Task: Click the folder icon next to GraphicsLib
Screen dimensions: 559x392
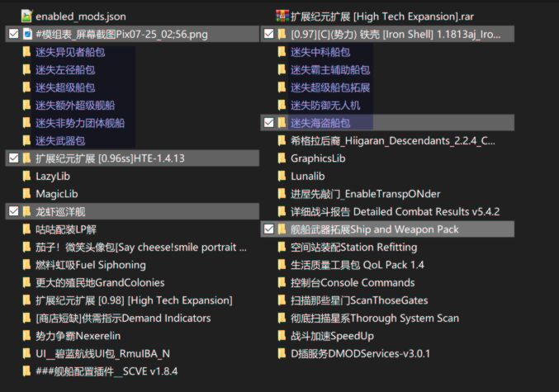Action: point(282,158)
